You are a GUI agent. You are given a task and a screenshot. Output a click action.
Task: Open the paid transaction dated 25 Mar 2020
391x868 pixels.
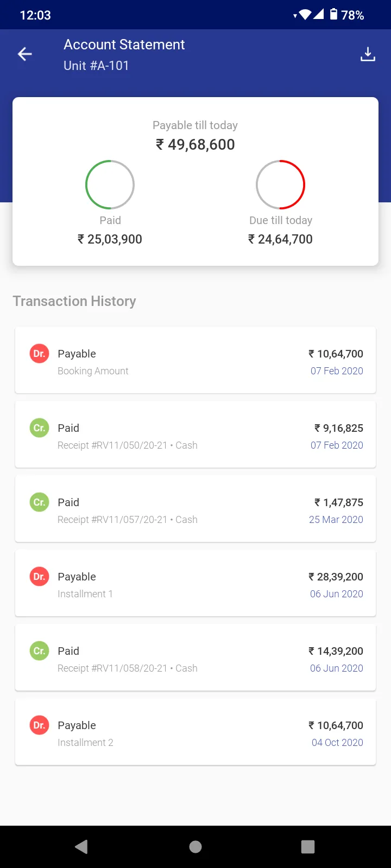195,509
